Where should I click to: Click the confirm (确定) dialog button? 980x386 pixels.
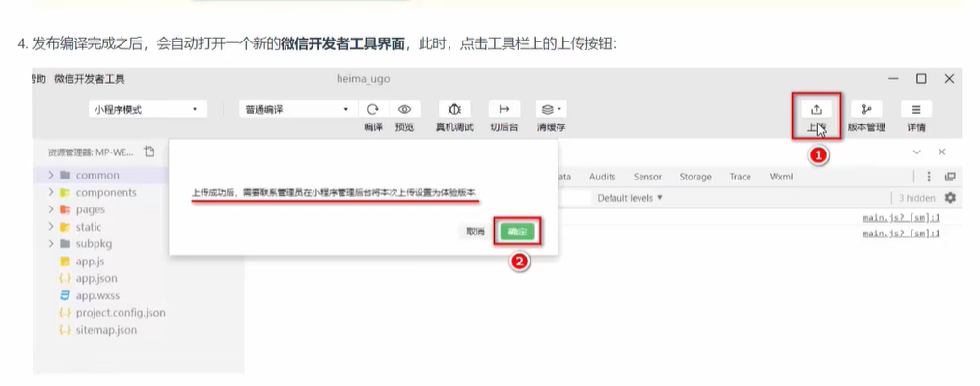[x=517, y=232]
